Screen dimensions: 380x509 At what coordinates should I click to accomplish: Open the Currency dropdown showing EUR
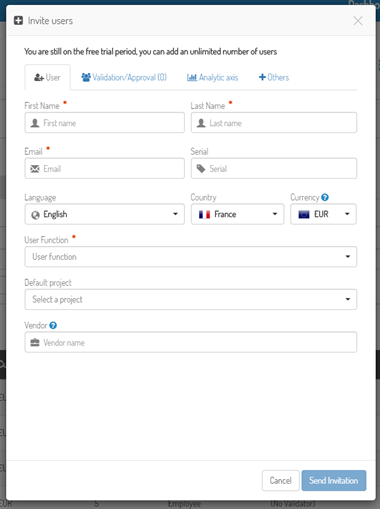tap(323, 214)
